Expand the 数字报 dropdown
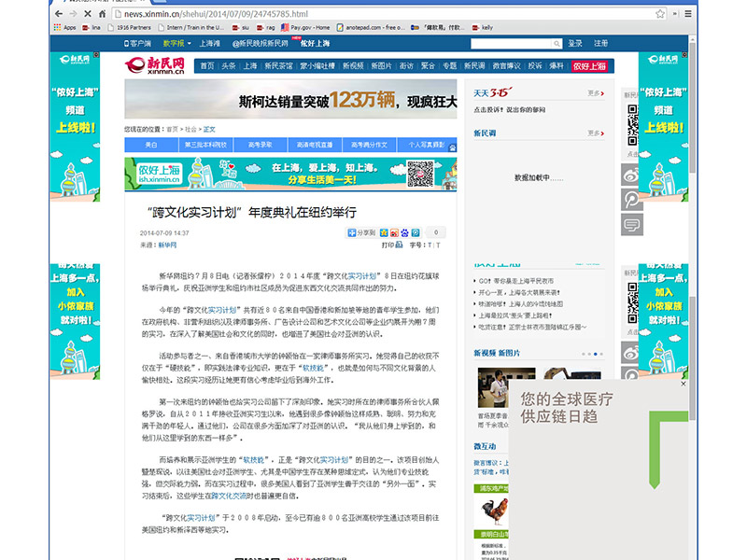This screenshot has height=560, width=747. (176, 43)
